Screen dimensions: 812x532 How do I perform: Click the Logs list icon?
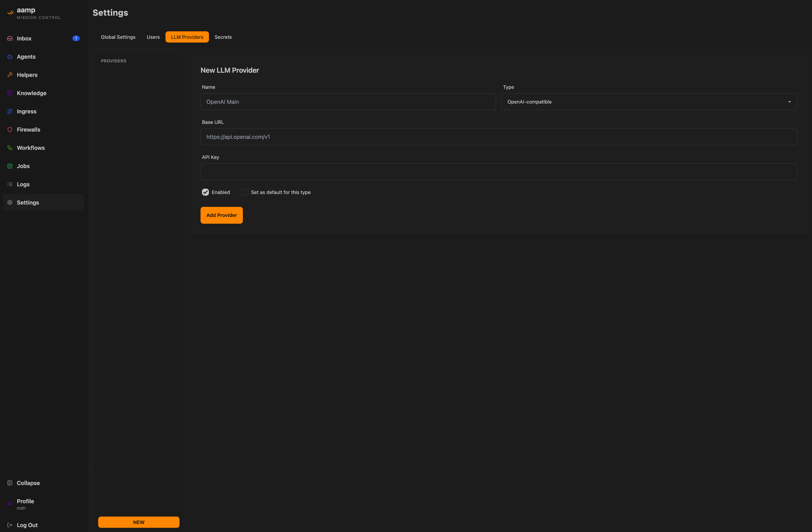pyautogui.click(x=10, y=184)
